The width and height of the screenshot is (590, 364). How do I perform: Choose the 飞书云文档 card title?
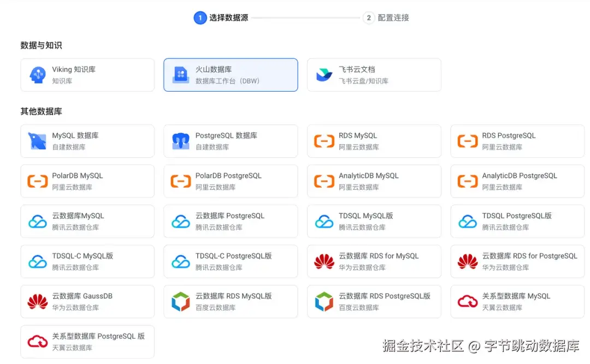point(357,69)
